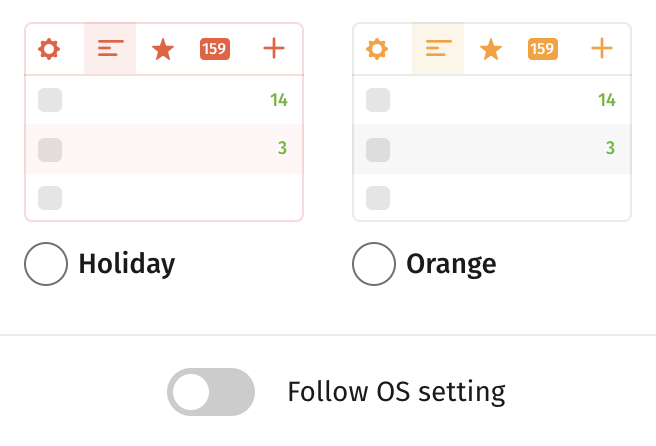Check the last checkbox in Orange preview

(378, 198)
